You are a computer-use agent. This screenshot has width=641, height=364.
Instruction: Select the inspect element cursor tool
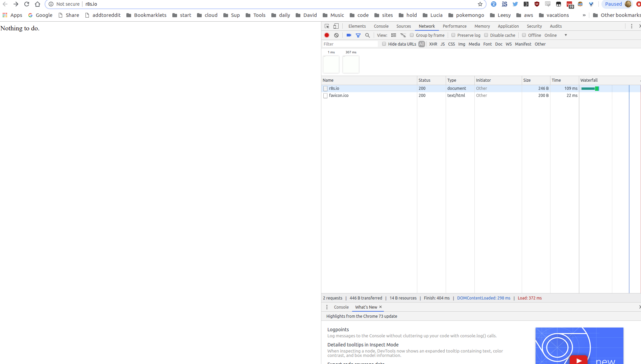(326, 26)
